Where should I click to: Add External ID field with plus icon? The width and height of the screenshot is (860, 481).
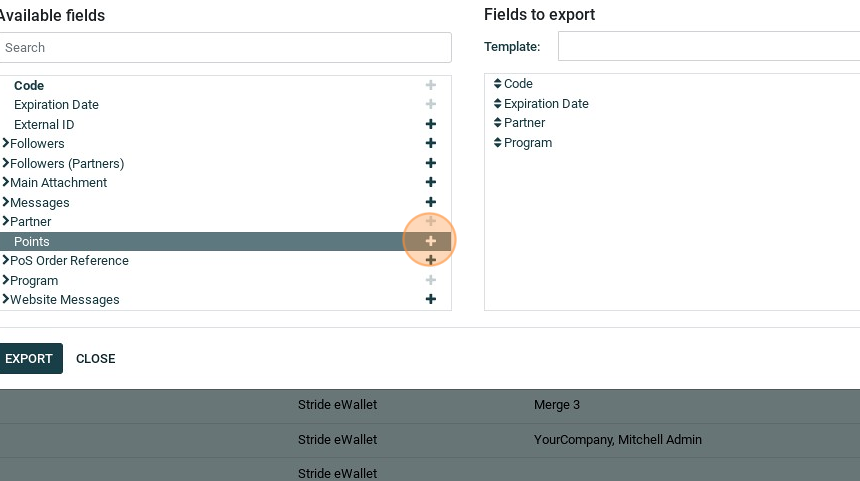[x=431, y=125]
